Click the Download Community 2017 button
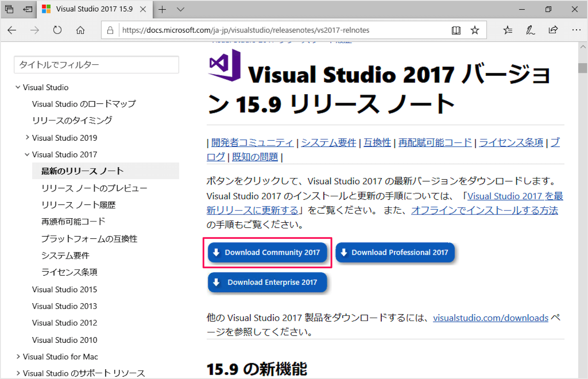The image size is (588, 379). 267,252
